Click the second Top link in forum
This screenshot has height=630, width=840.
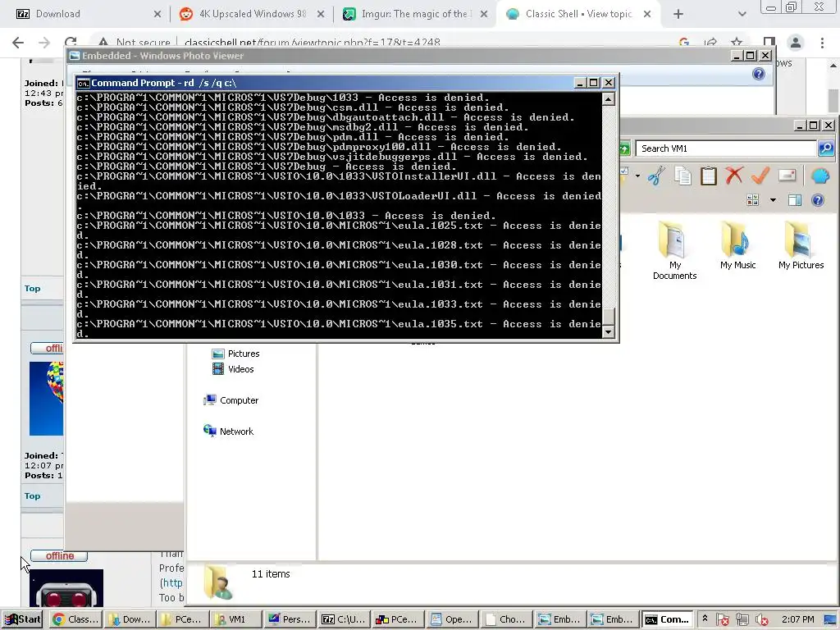pos(32,495)
